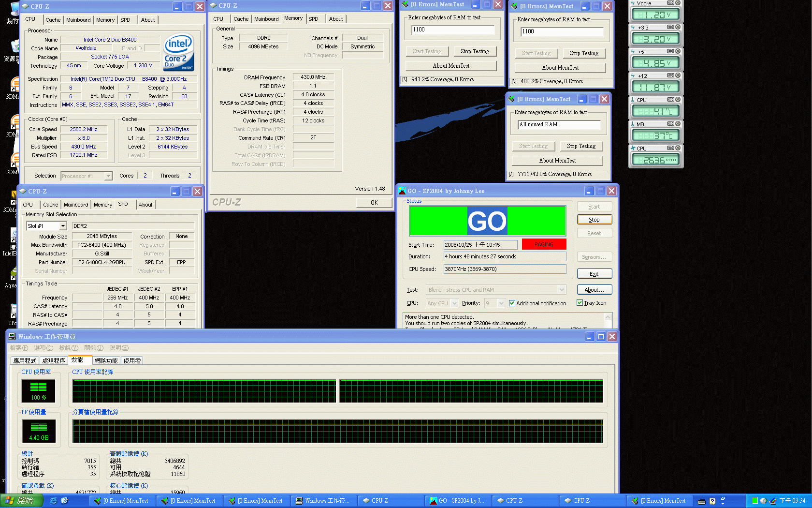Click OK in the CPU-Z Memory window
Image resolution: width=812 pixels, height=508 pixels.
tap(374, 203)
